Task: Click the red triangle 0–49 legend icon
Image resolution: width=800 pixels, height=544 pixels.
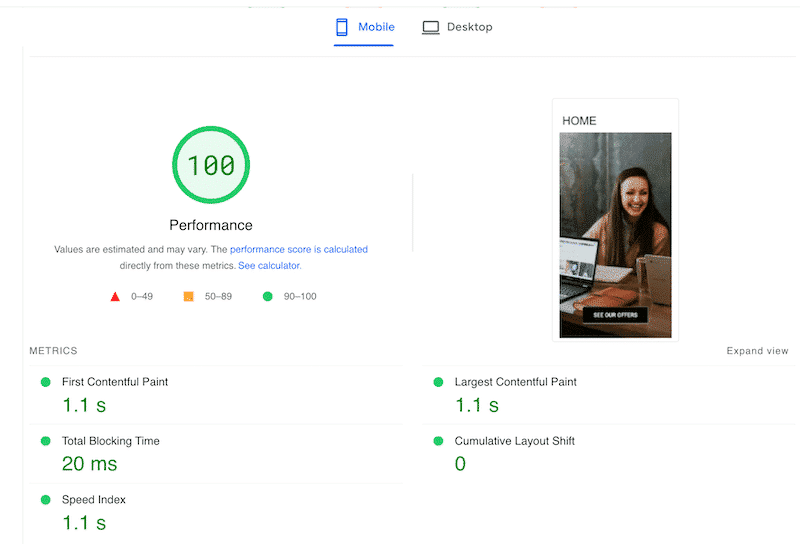Action: pyautogui.click(x=115, y=296)
